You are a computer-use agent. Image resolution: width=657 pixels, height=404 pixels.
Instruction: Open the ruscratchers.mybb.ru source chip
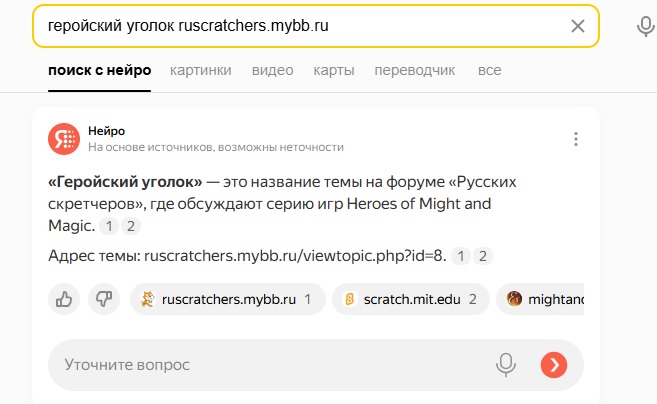tap(228, 299)
